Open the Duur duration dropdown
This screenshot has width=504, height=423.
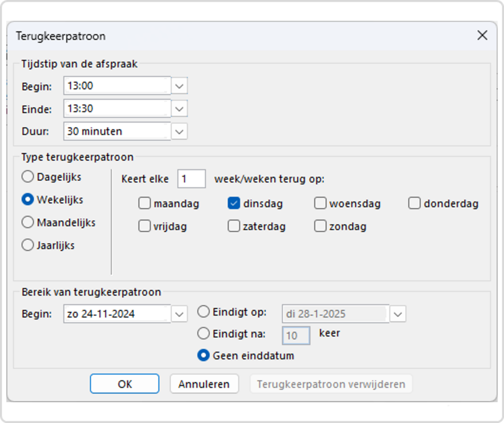[x=180, y=131]
